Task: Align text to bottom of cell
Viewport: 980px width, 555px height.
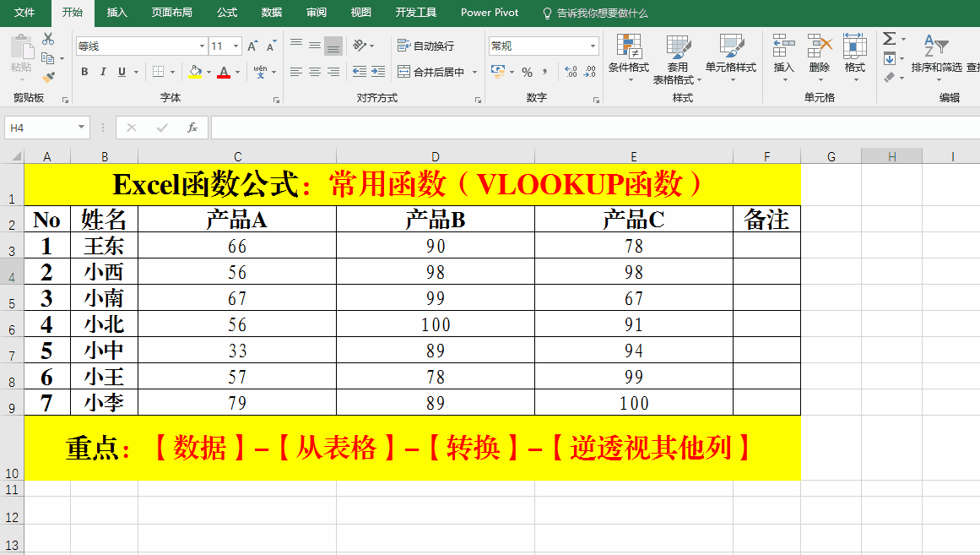Action: pyautogui.click(x=333, y=46)
